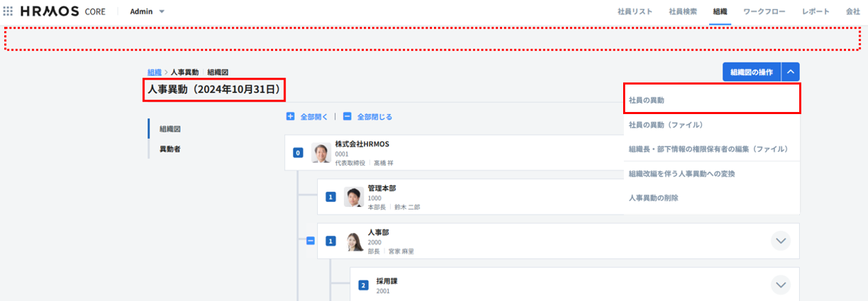Expand the 採用課 row chevron
Screen dimensions: 868x301
click(780, 285)
